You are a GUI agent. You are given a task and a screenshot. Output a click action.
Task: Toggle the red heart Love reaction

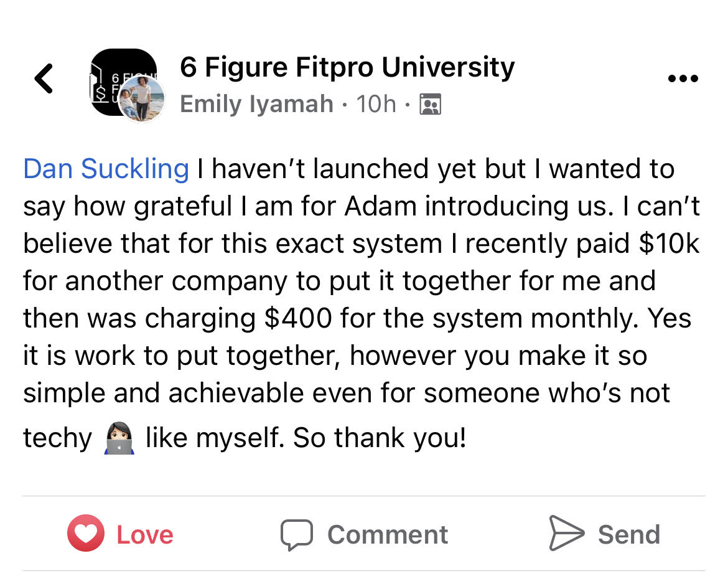click(86, 533)
